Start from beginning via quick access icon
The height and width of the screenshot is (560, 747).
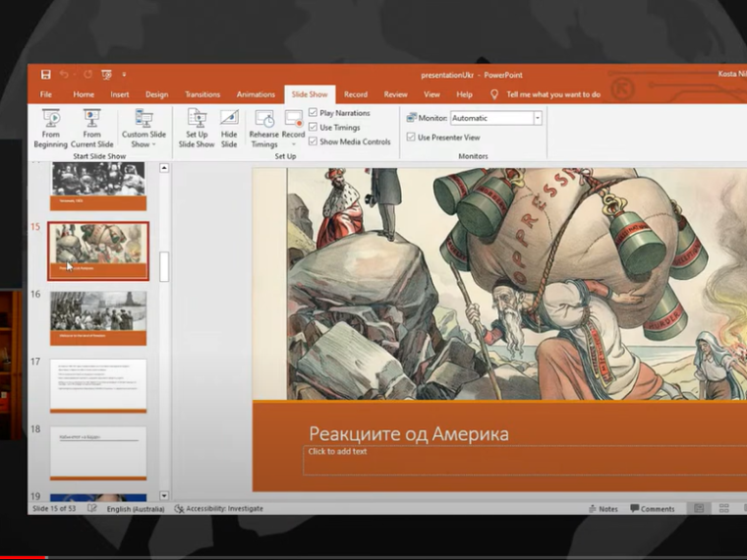[x=107, y=75]
